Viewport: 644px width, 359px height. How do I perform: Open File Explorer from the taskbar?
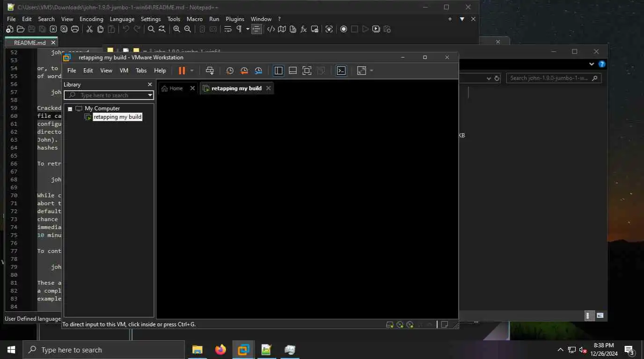tap(197, 350)
